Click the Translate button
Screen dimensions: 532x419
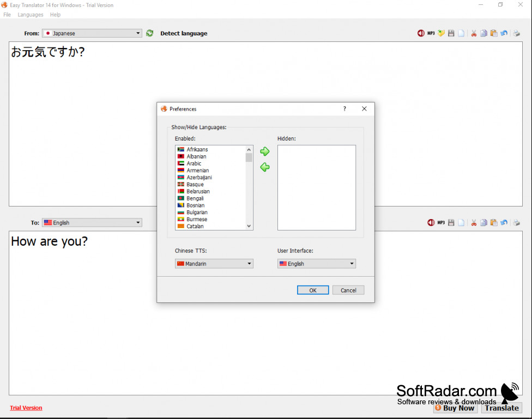(501, 408)
